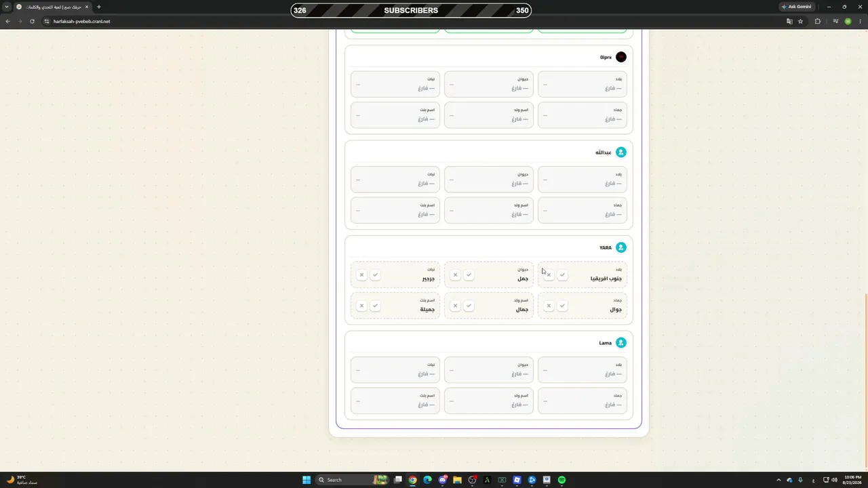Reject YARA's boy name answer جمال
Viewport: 868px width, 488px height.
click(455, 306)
